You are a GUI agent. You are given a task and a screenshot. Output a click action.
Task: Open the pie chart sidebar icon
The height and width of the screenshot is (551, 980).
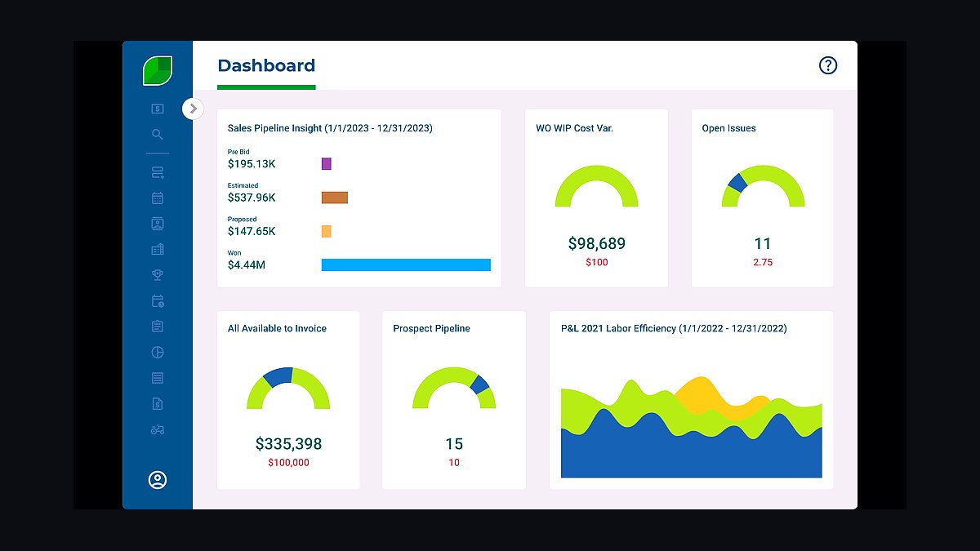[158, 353]
